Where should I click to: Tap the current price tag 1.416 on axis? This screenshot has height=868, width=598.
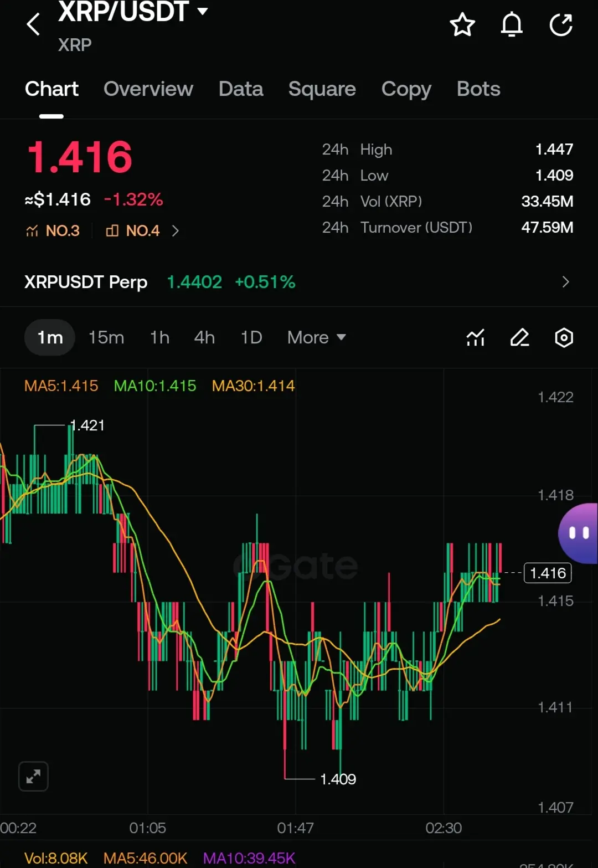(548, 573)
